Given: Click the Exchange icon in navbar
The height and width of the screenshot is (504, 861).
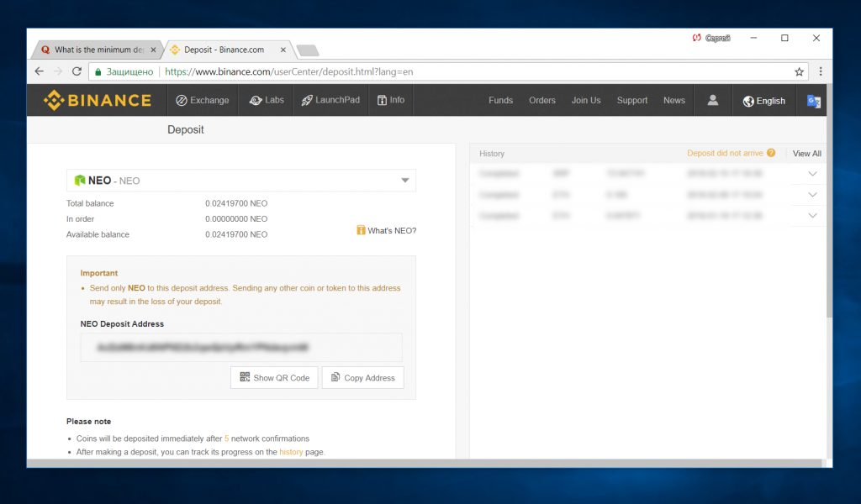Looking at the screenshot, I should [x=182, y=100].
